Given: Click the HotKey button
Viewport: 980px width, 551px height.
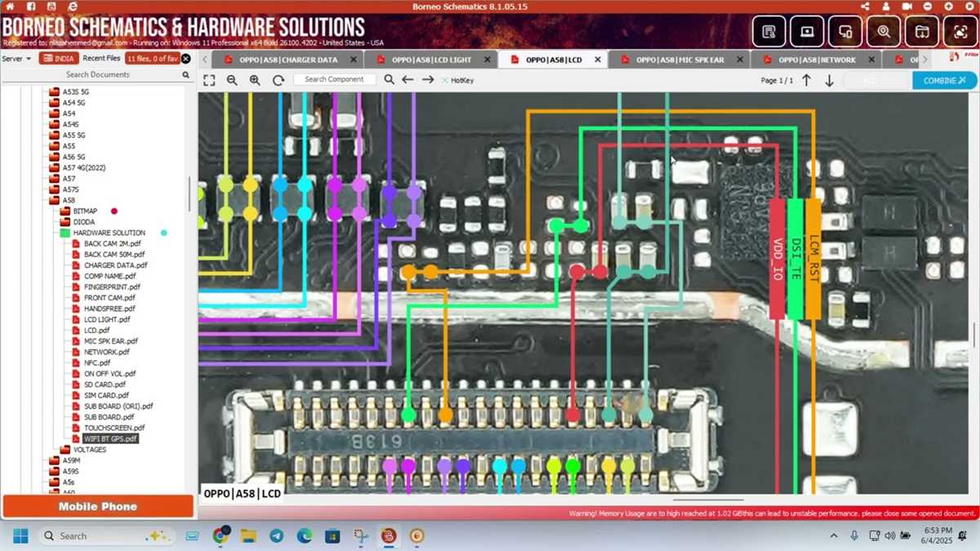Looking at the screenshot, I should tap(457, 80).
